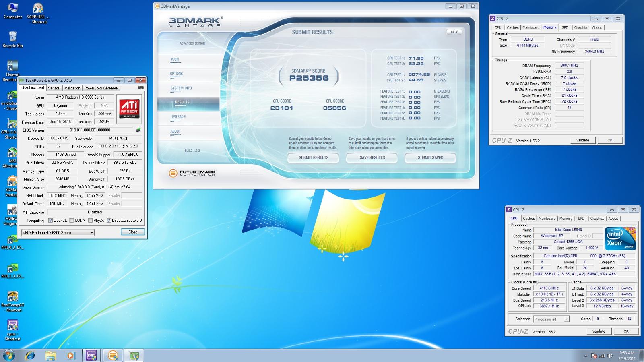Open SPD tab in the CPU-Z Memory-timings window

[565, 28]
